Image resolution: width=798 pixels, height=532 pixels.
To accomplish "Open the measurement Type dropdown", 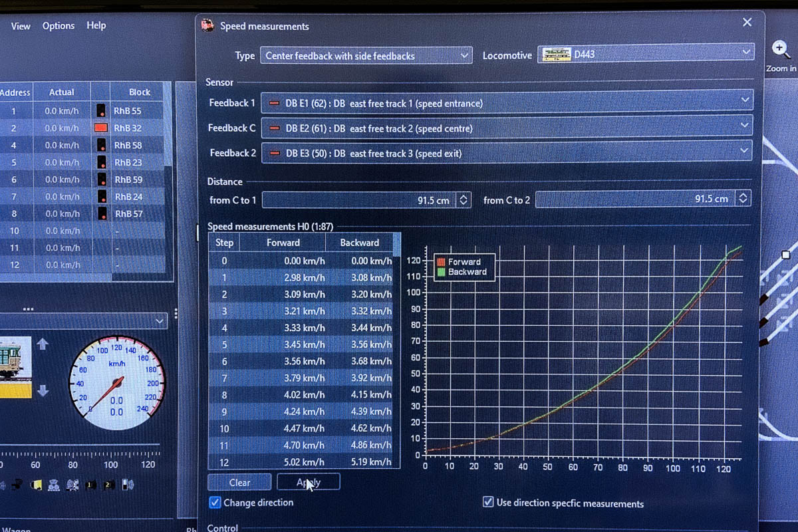I will click(x=366, y=56).
